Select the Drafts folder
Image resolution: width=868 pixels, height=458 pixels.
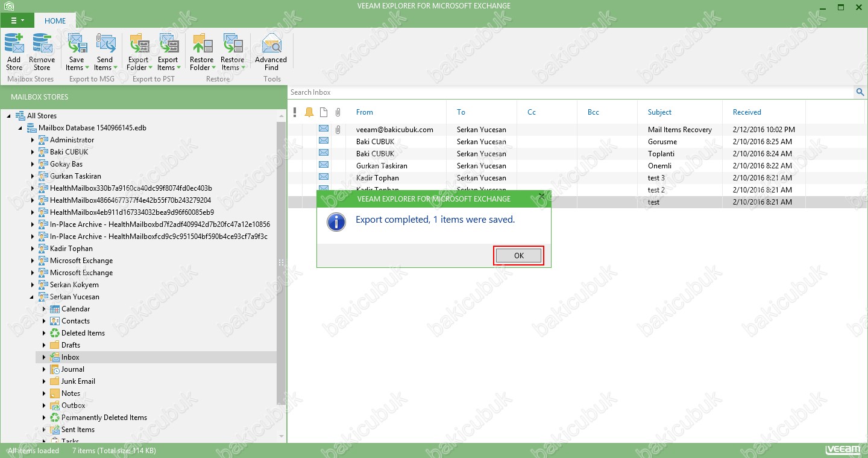[x=71, y=345]
